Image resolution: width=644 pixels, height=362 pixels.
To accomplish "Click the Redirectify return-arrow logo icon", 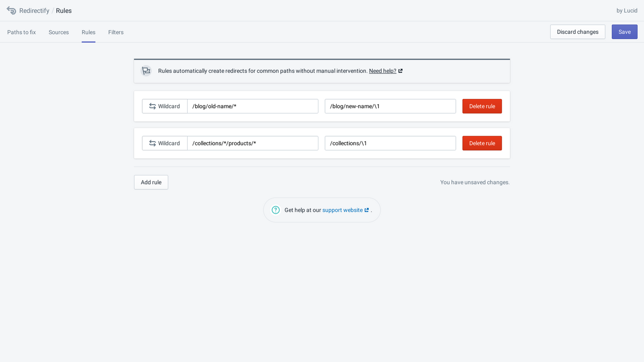I will tap(11, 10).
